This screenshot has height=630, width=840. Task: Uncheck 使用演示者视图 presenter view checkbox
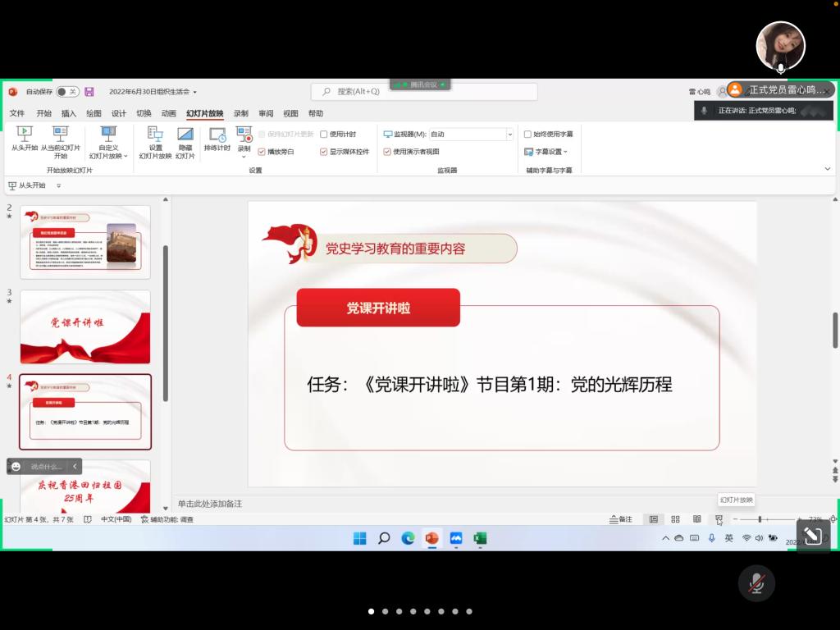[387, 152]
